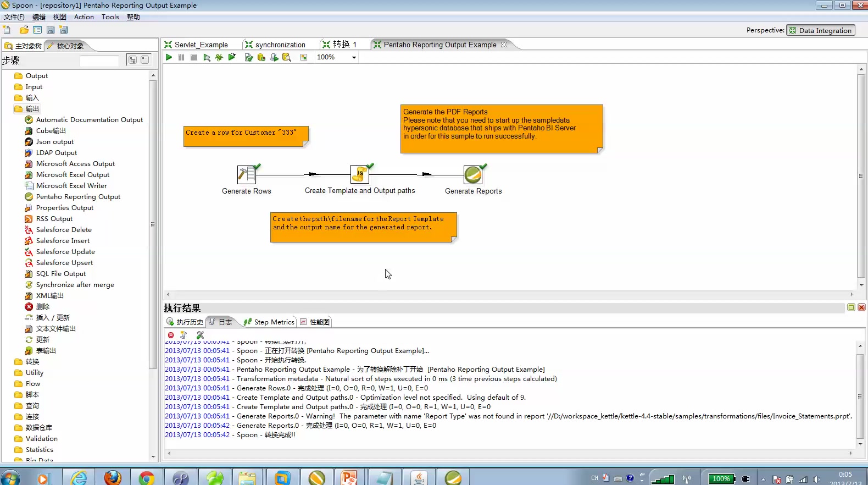868x485 pixels.
Task: Expand the Statistics folder
Action: (x=34, y=450)
